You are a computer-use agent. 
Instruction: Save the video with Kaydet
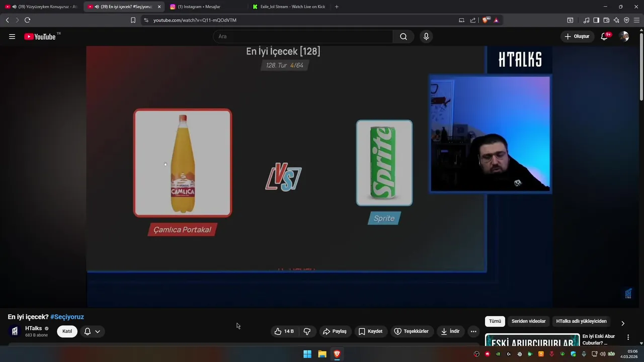click(x=371, y=331)
